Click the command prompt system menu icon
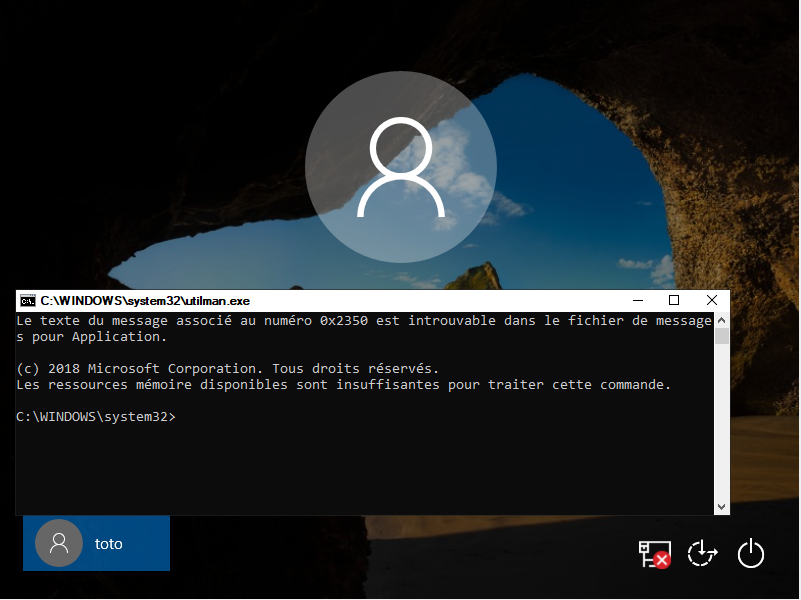The image size is (801, 600). coord(28,301)
